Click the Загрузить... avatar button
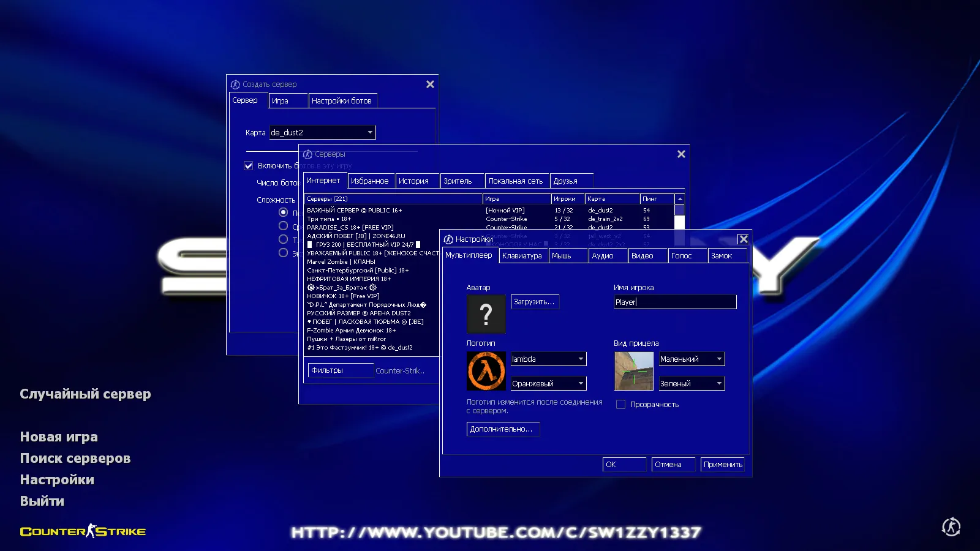 534,301
